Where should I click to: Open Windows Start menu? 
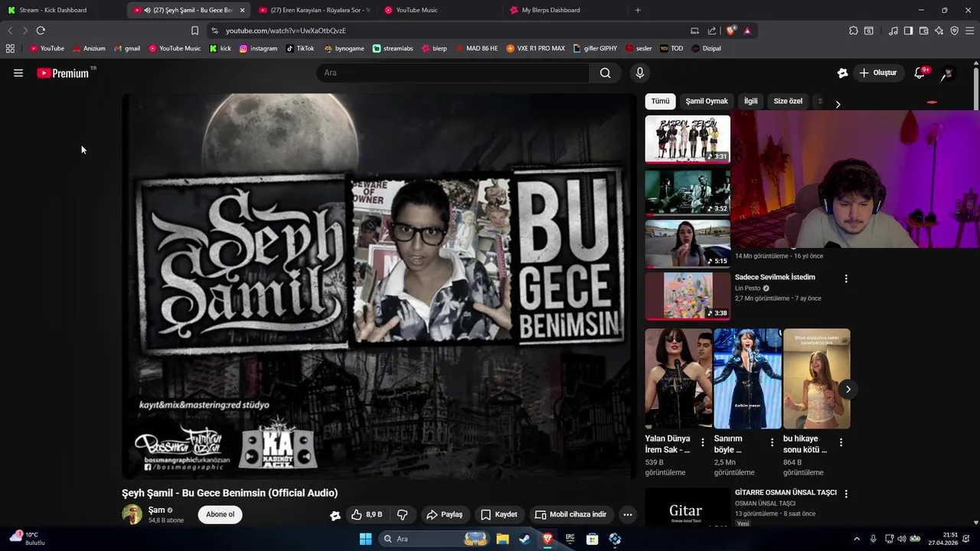(x=365, y=539)
